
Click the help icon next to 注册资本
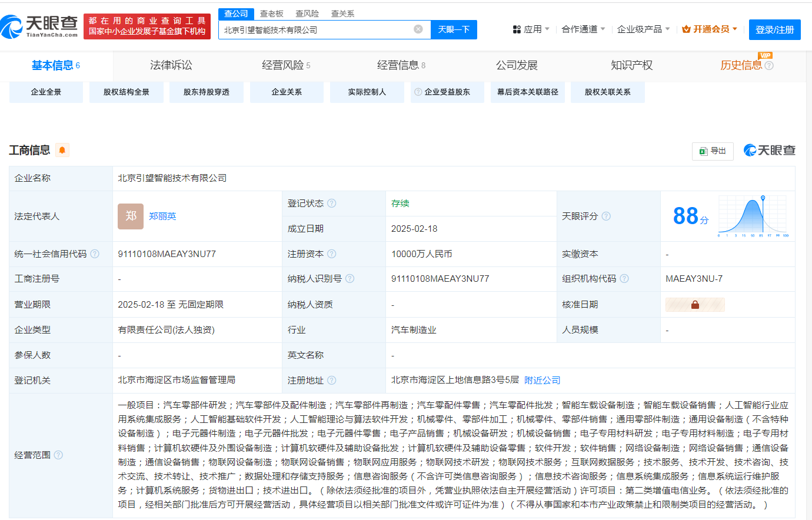pyautogui.click(x=332, y=254)
